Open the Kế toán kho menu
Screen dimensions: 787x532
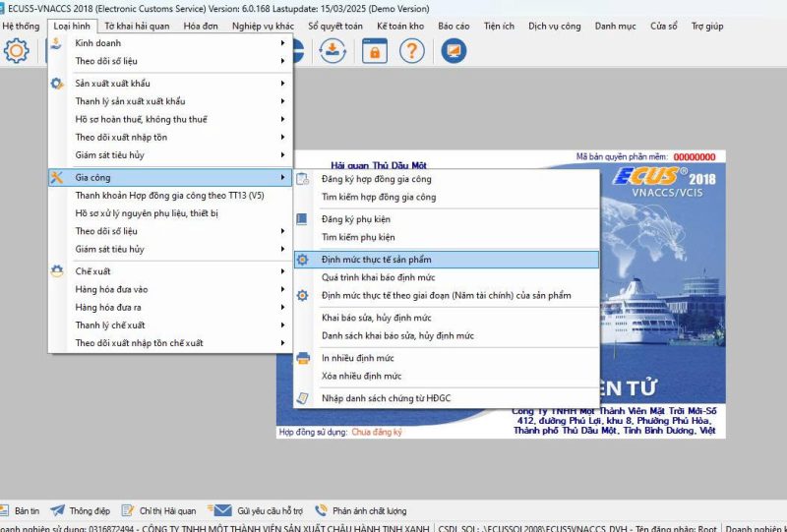coord(400,27)
